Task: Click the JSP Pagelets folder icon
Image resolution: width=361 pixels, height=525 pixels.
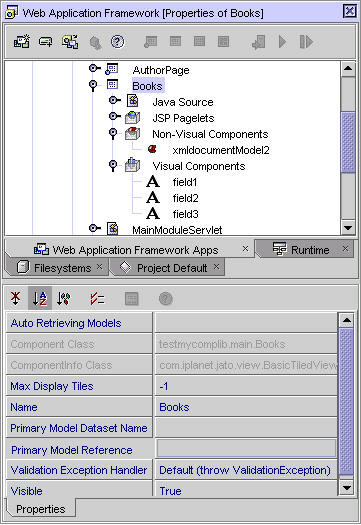Action: click(x=132, y=117)
